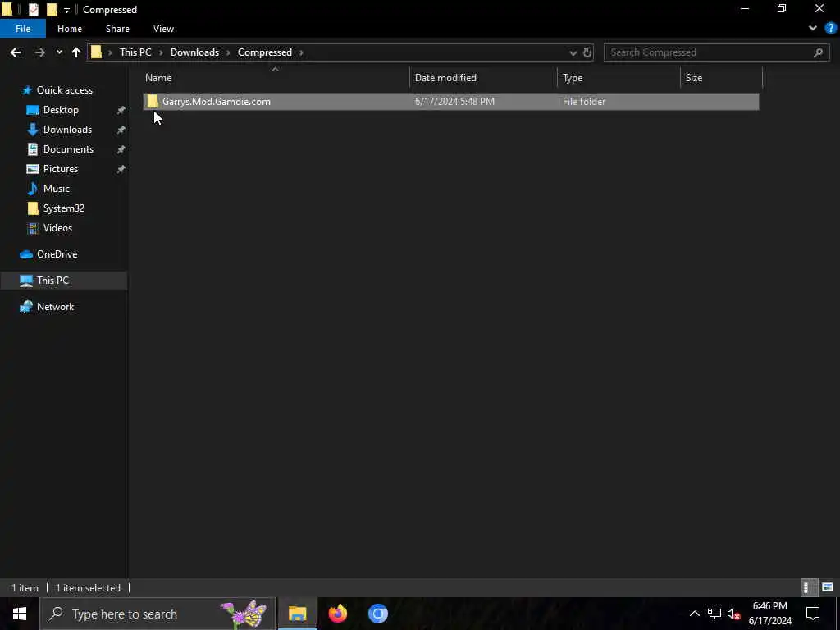Open Videos in the navigation pane

[57, 228]
